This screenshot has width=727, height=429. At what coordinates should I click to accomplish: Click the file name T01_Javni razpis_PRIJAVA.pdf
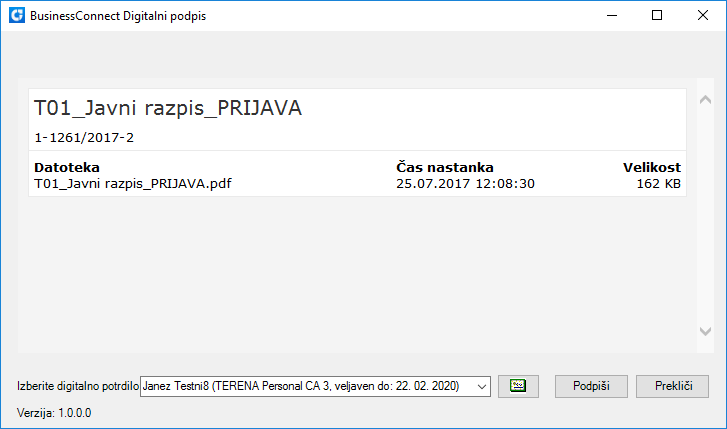[133, 184]
